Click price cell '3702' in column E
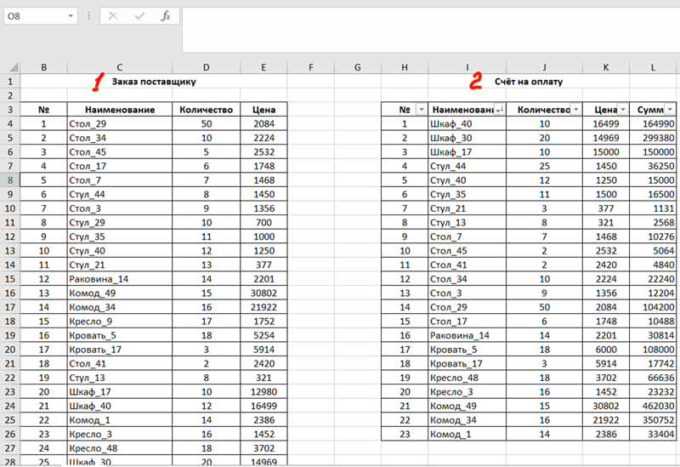 click(264, 448)
